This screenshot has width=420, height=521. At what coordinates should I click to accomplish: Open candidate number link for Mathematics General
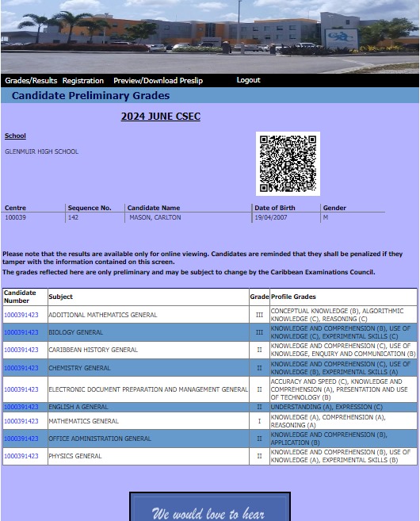click(x=21, y=421)
